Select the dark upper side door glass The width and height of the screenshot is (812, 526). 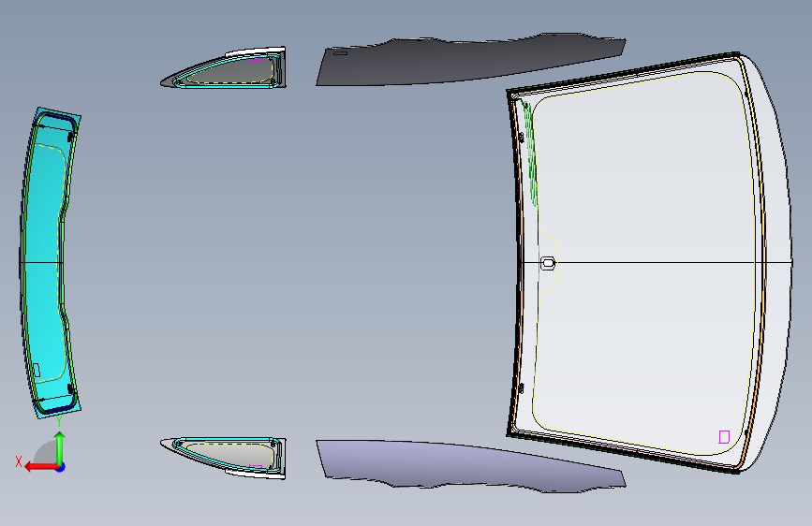[471, 60]
